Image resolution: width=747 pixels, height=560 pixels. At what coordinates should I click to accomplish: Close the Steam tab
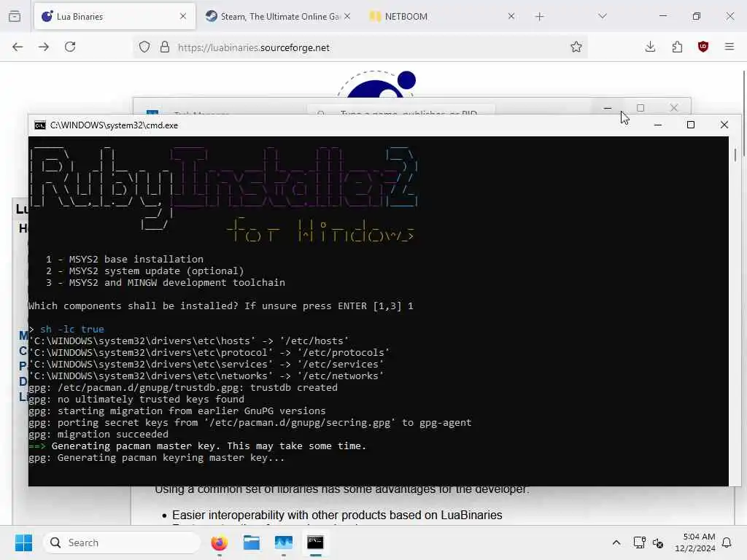point(347,16)
